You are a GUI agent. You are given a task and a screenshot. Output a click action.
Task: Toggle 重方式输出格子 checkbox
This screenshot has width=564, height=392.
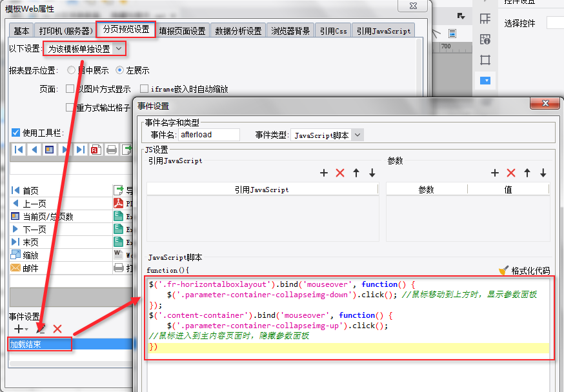point(70,108)
